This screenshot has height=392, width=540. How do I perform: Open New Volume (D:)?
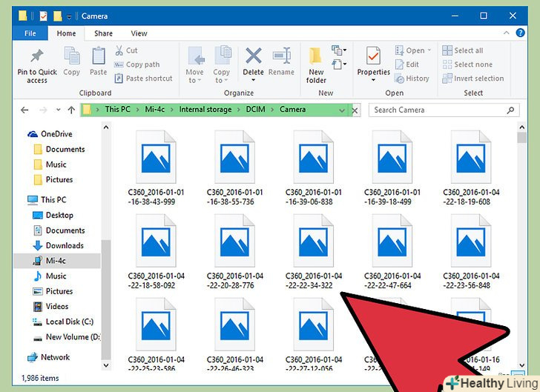pyautogui.click(x=66, y=337)
